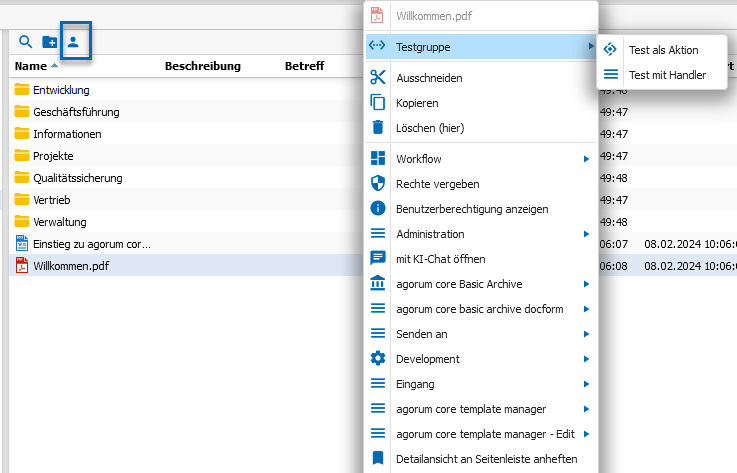
Task: Click the trash icon for Löschen
Action: [378, 127]
